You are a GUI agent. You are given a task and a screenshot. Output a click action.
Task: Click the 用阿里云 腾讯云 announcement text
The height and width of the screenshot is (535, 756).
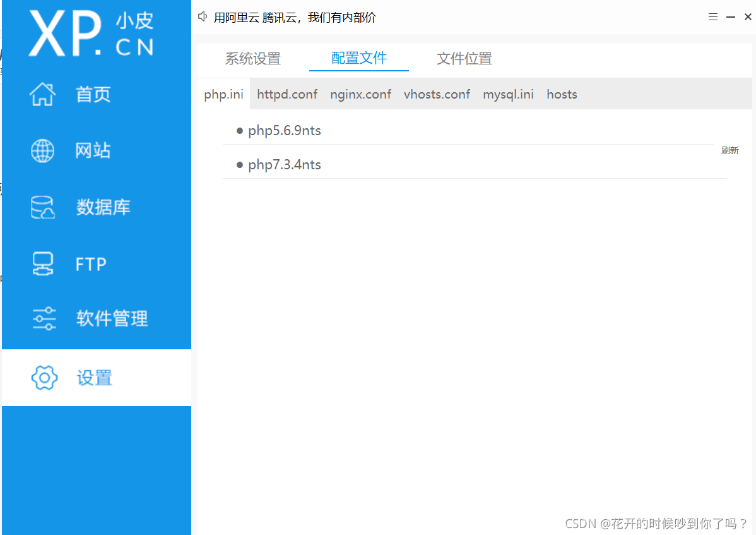tap(295, 17)
